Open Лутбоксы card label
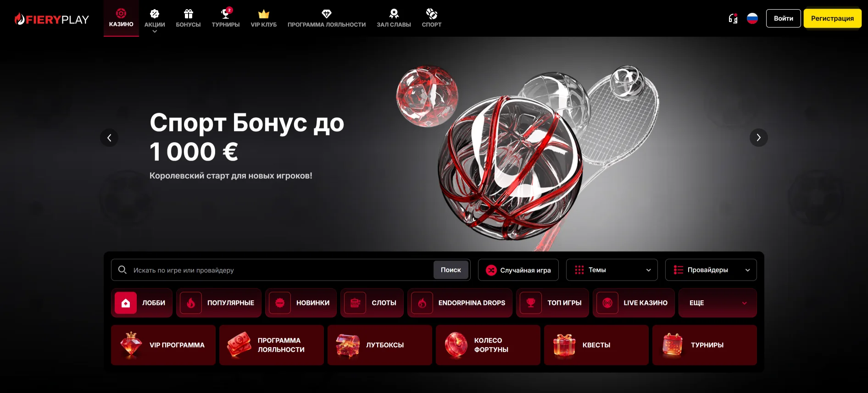The height and width of the screenshot is (393, 868). point(385,345)
